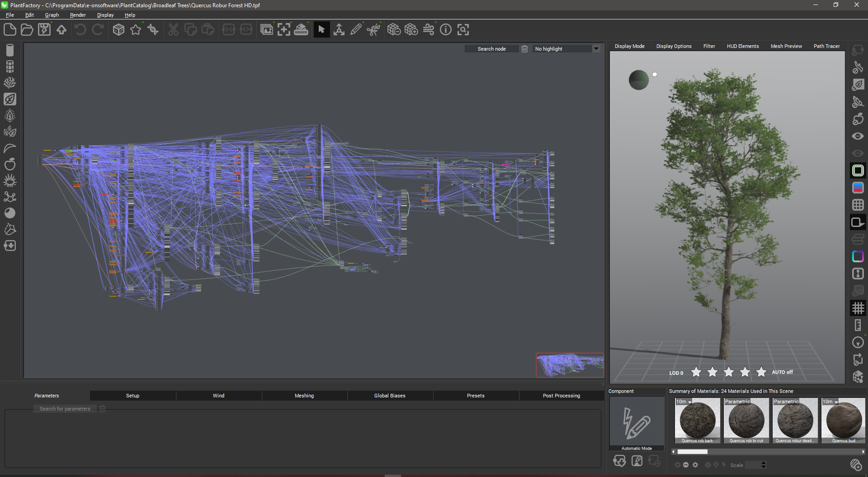Click the Display Options button

pos(674,46)
